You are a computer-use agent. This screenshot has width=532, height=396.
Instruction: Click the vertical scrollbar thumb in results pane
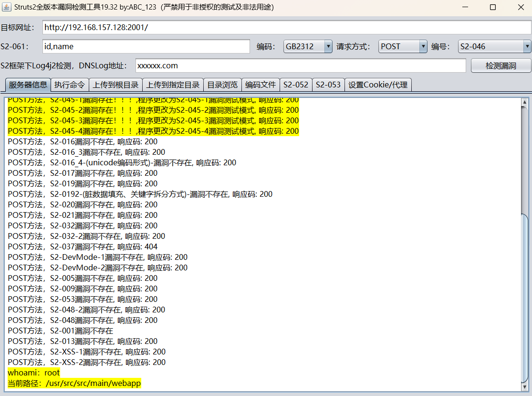[x=524, y=298]
